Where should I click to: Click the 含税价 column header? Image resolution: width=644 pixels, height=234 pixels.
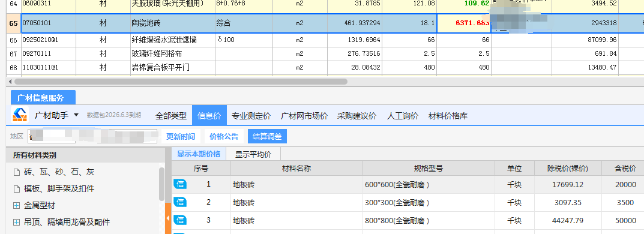tap(623, 169)
